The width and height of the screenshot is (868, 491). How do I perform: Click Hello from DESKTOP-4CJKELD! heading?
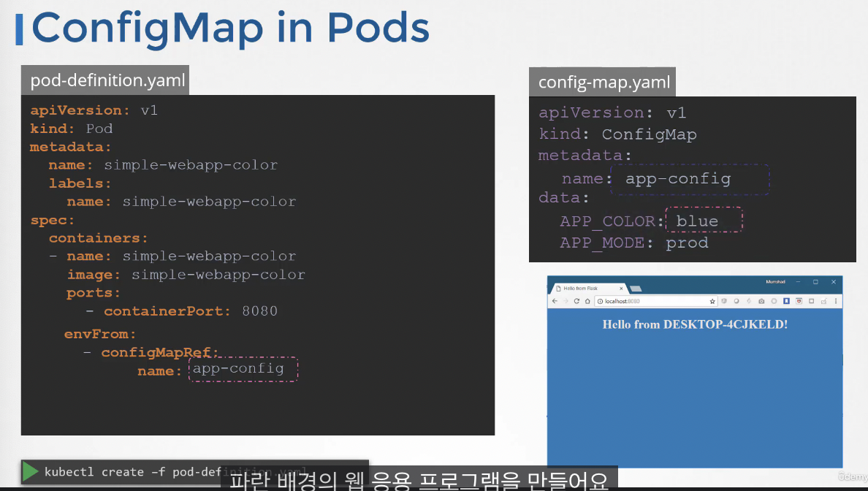[695, 324]
